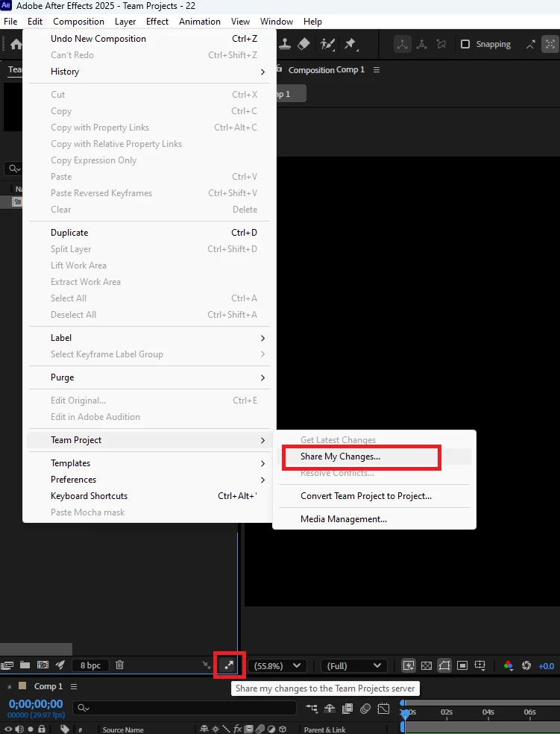Expand the History submenu
The image size is (560, 734).
[x=149, y=72]
